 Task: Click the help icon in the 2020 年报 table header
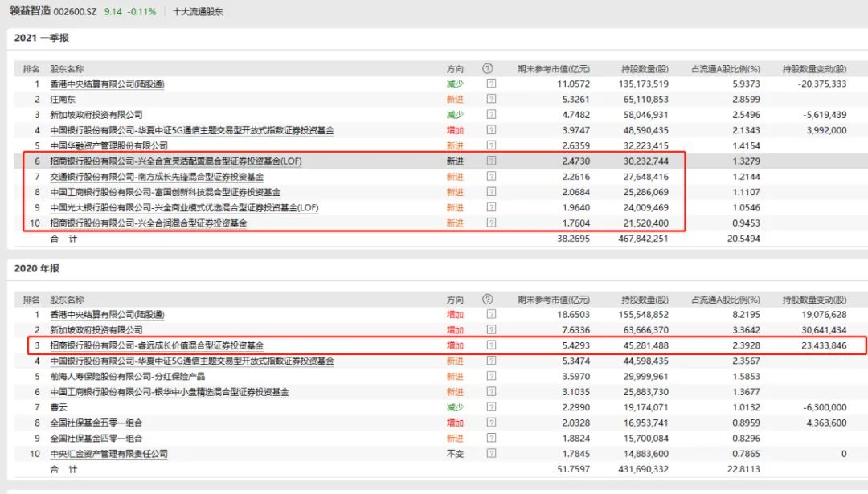click(x=487, y=300)
